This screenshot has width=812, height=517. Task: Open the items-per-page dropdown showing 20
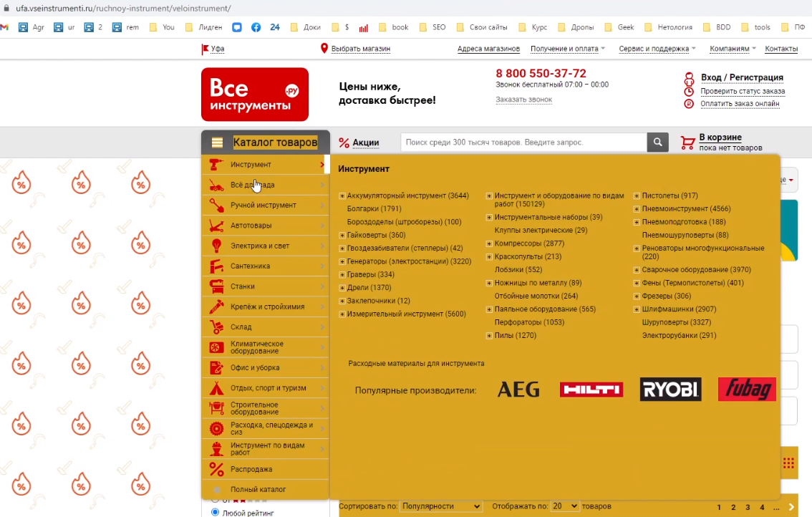pos(564,506)
